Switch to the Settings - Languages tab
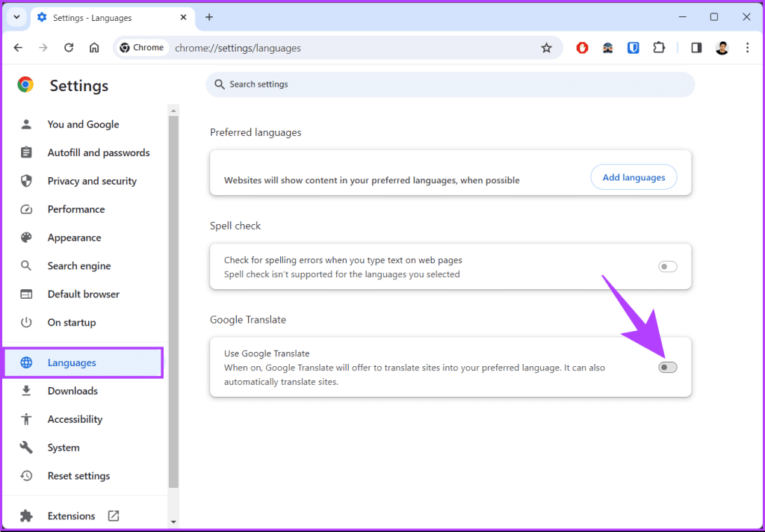The width and height of the screenshot is (765, 532). coord(105,16)
